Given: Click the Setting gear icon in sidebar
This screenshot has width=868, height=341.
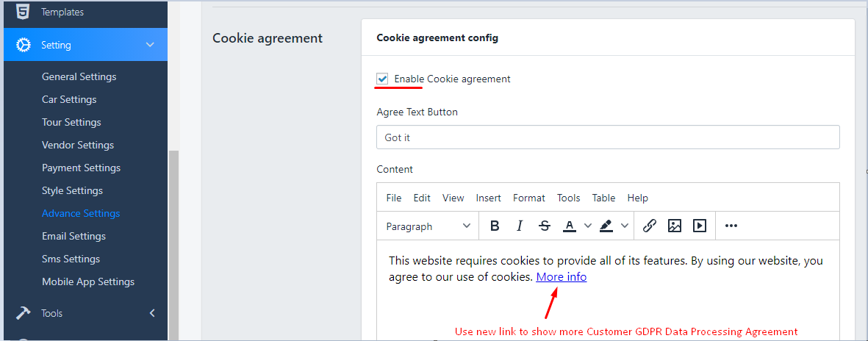Looking at the screenshot, I should pos(24,45).
